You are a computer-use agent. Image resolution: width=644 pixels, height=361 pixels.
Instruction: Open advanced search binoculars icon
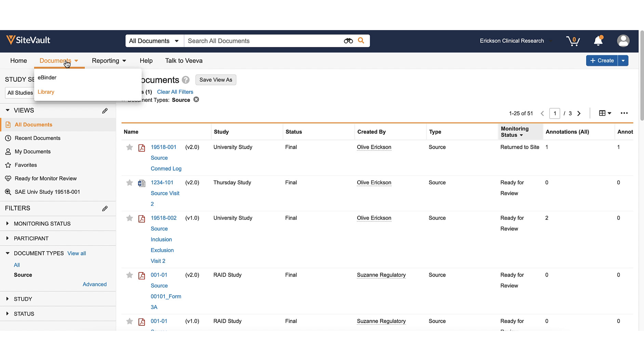348,41
